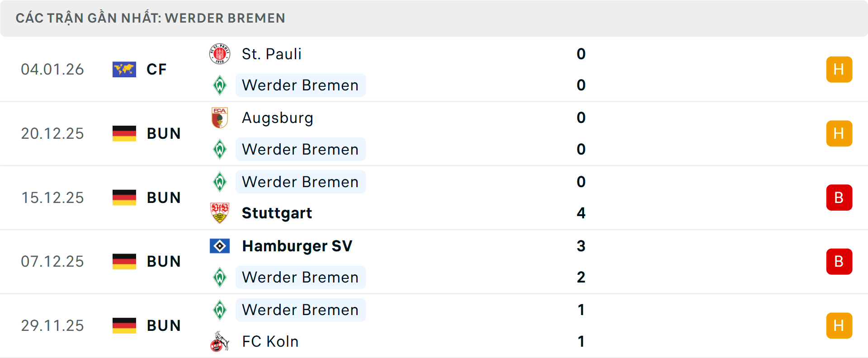Select the FC Koln goat crest
The width and height of the screenshot is (868, 358).
point(220,342)
